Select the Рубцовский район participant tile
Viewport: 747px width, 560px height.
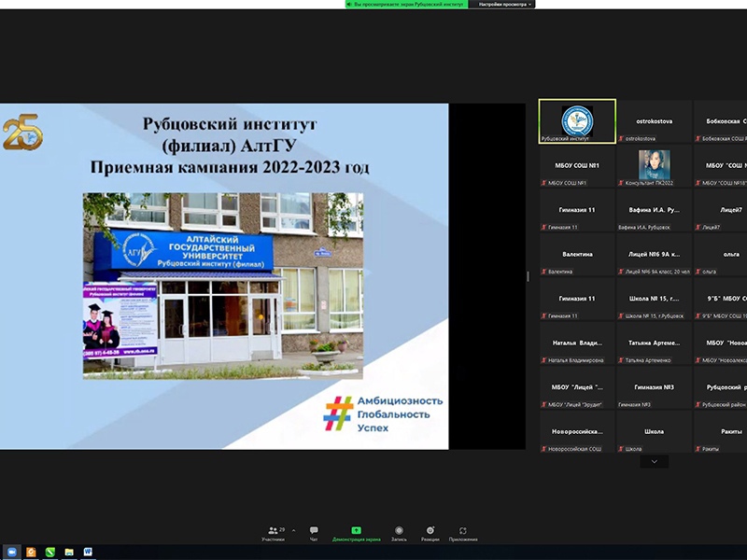tap(720, 387)
